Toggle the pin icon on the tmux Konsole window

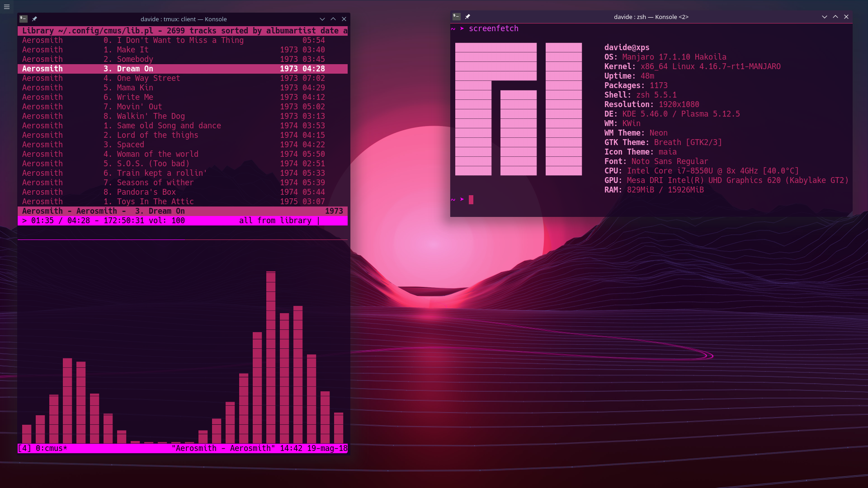pyautogui.click(x=34, y=19)
